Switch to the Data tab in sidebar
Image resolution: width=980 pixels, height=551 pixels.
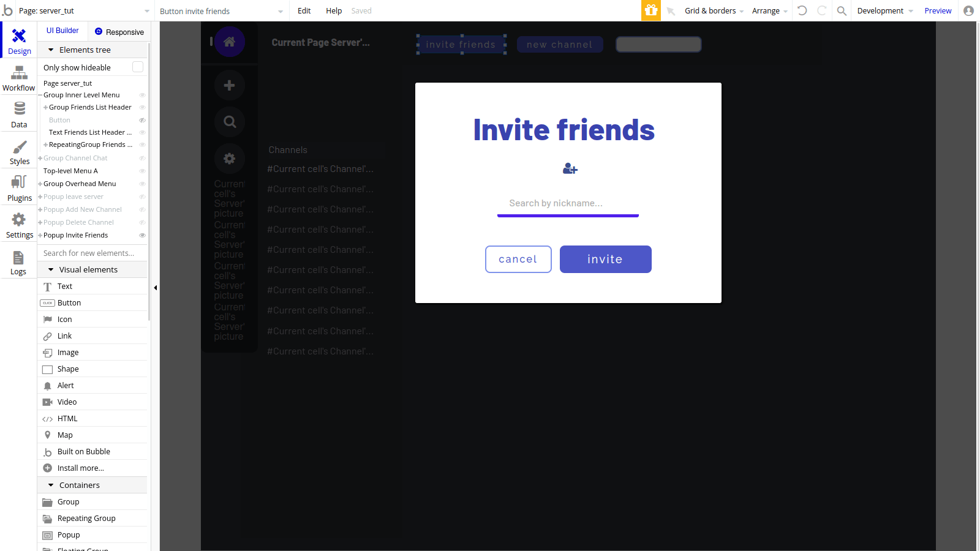point(18,114)
